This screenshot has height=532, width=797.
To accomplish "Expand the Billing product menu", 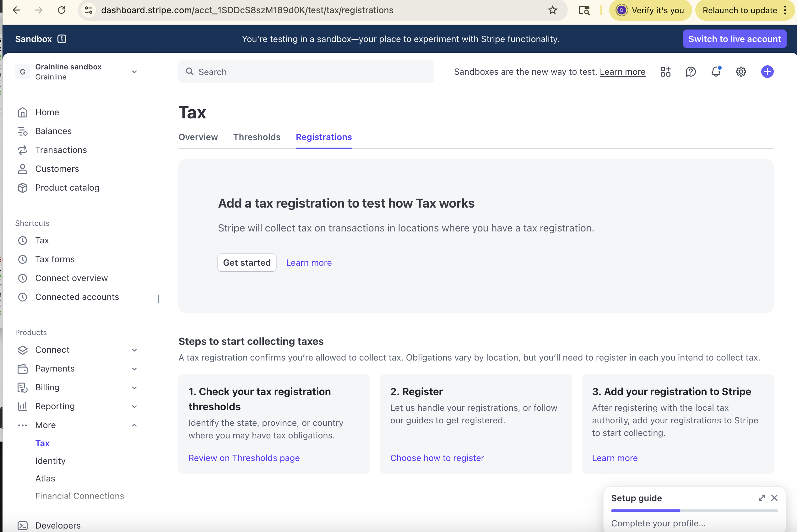I will tap(134, 388).
